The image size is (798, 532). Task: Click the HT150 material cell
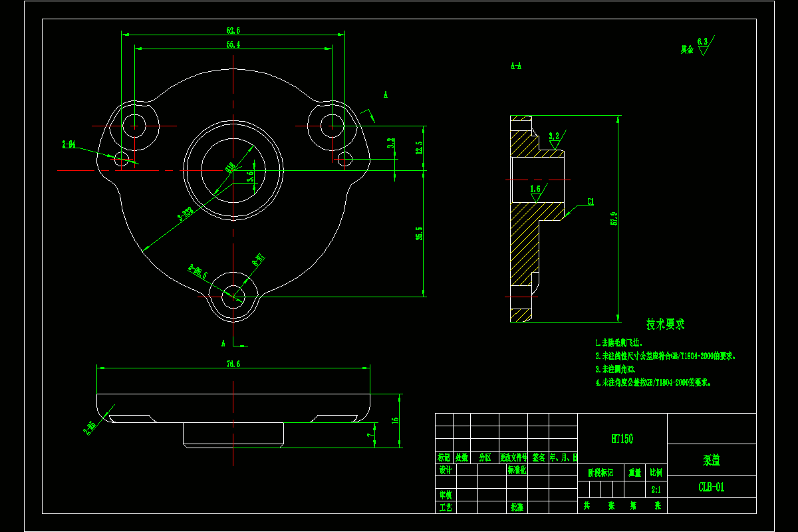pyautogui.click(x=622, y=439)
